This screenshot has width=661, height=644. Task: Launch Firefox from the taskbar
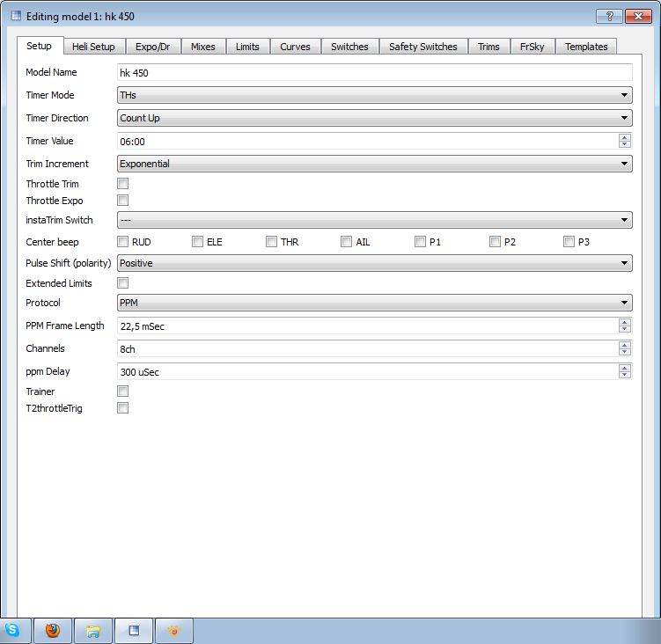pos(53,630)
